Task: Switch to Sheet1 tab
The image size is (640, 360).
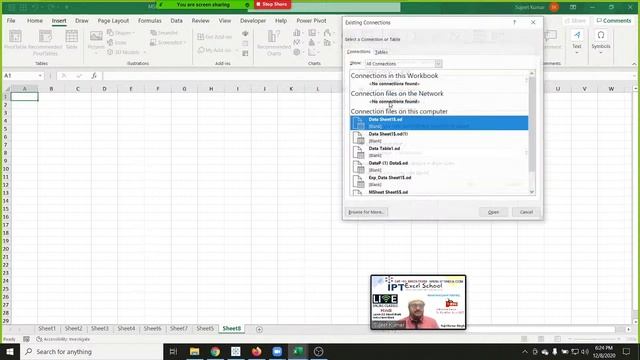Action: 47,328
